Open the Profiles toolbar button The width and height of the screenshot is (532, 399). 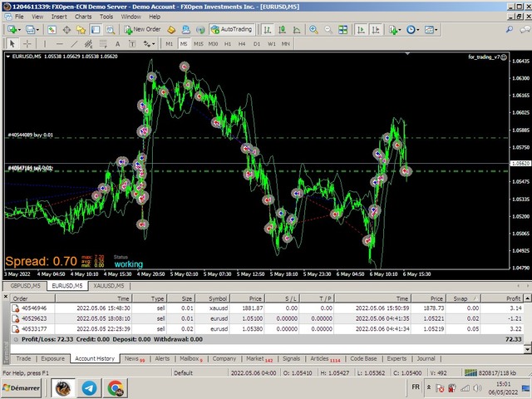pos(32,30)
